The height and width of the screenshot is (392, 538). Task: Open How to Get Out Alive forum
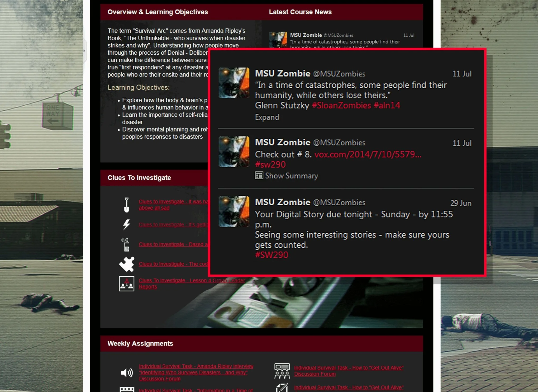tap(348, 368)
